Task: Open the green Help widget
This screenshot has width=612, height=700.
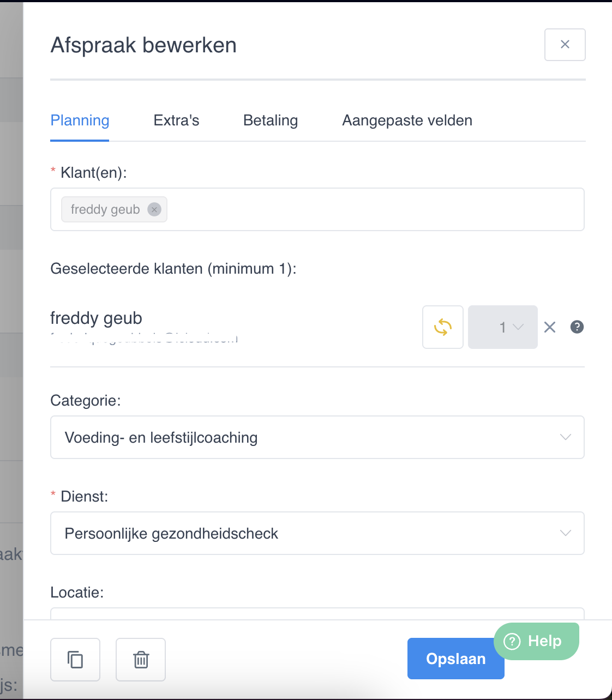Action: [x=536, y=641]
